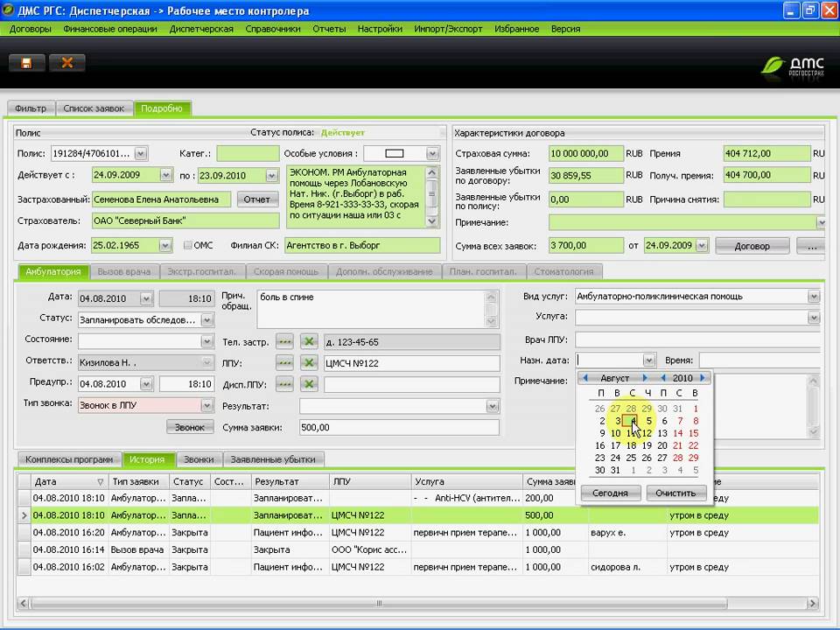Viewport: 840px width, 630px height.
Task: Switch to Стоматология tab
Action: 563,271
